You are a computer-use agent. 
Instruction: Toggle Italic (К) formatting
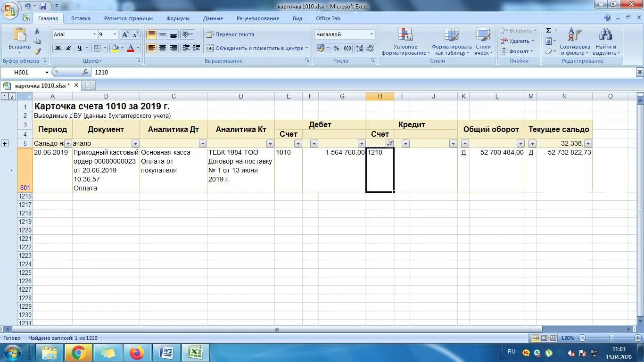(x=68, y=48)
